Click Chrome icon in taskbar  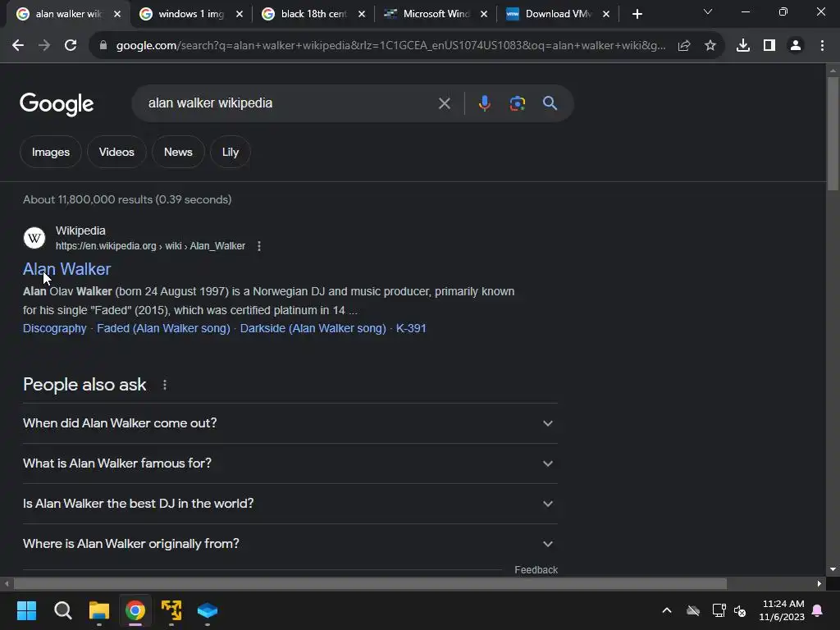point(135,610)
